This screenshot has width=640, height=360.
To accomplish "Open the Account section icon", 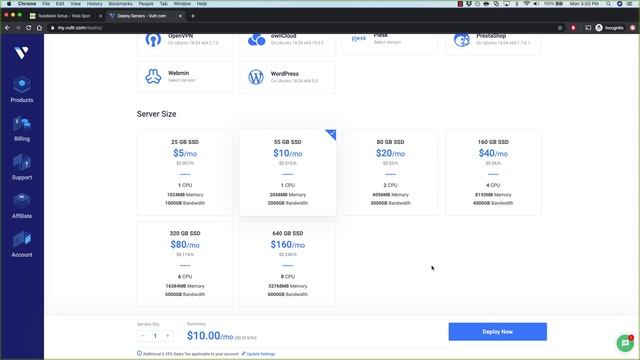I will tap(22, 239).
